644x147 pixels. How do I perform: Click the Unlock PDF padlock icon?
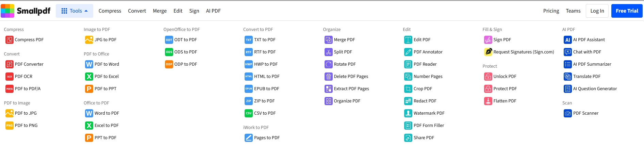488,77
